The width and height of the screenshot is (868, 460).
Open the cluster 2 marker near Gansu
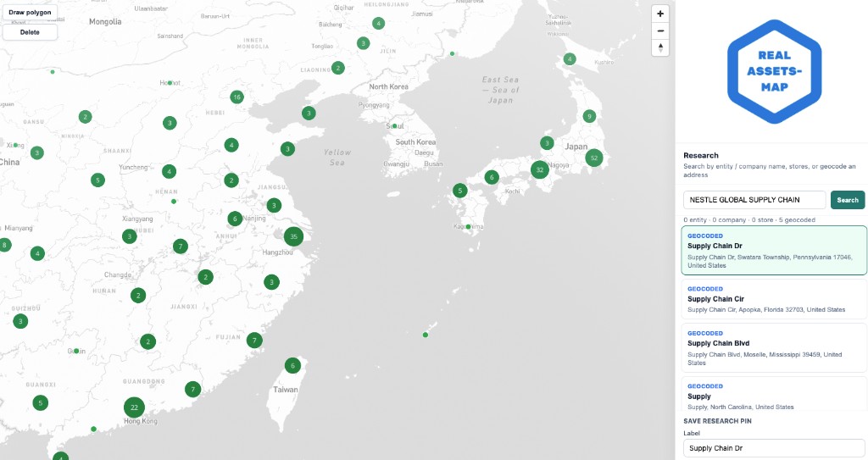85,117
